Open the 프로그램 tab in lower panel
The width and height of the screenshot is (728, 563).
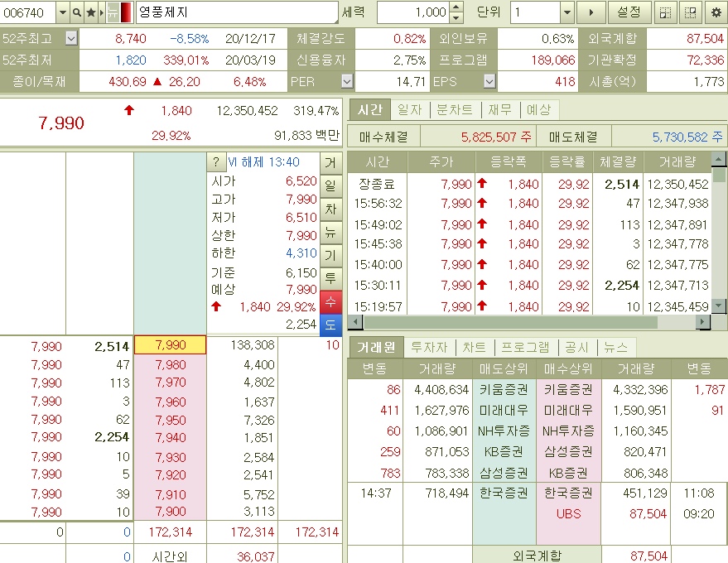525,347
